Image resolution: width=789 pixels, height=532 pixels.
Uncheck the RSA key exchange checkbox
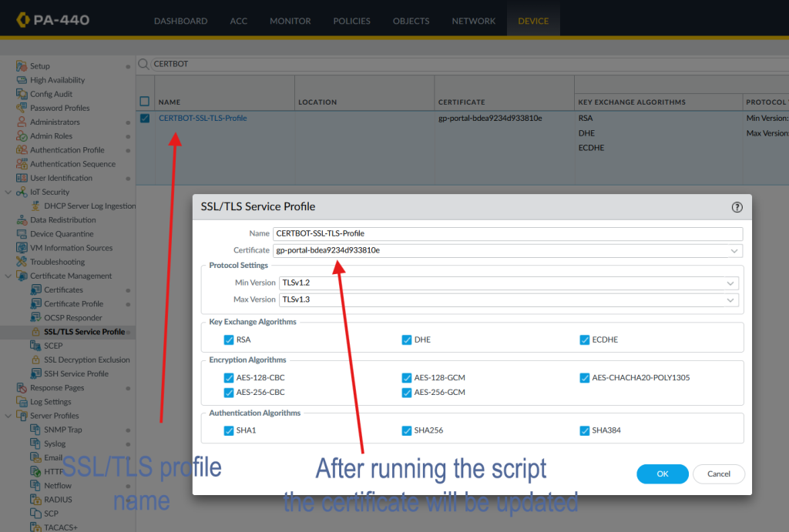(x=229, y=340)
